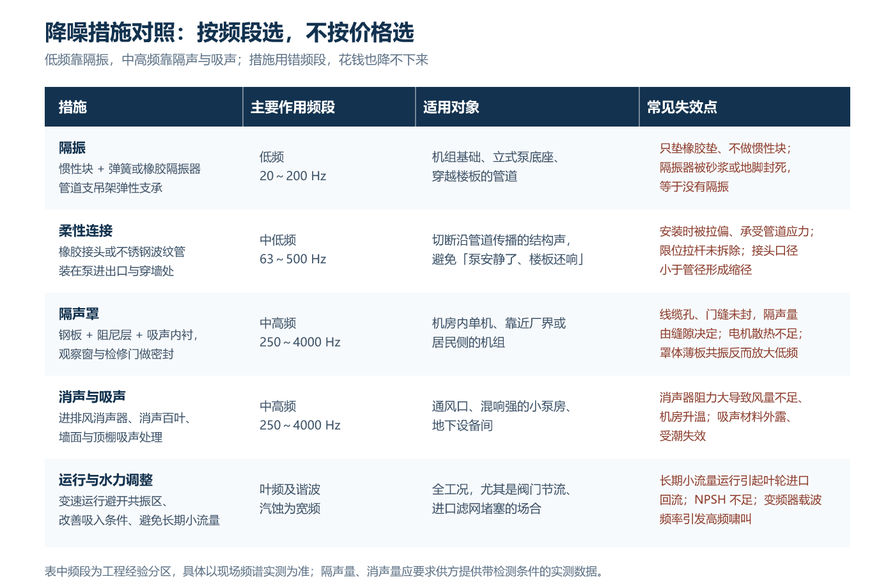Screen dimensions: 895x588
Task: Click the text 观察窗与检修门做密封
Action: pos(116,354)
